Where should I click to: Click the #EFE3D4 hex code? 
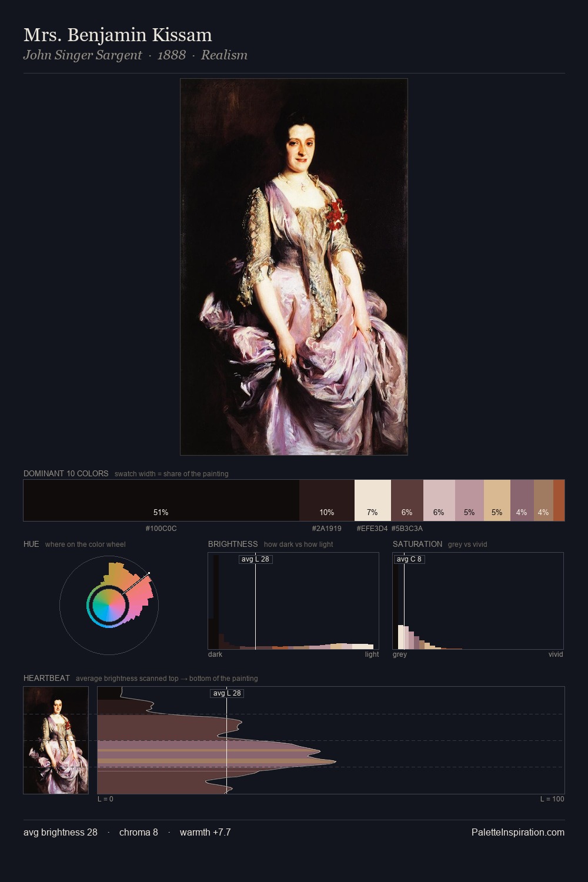(372, 529)
